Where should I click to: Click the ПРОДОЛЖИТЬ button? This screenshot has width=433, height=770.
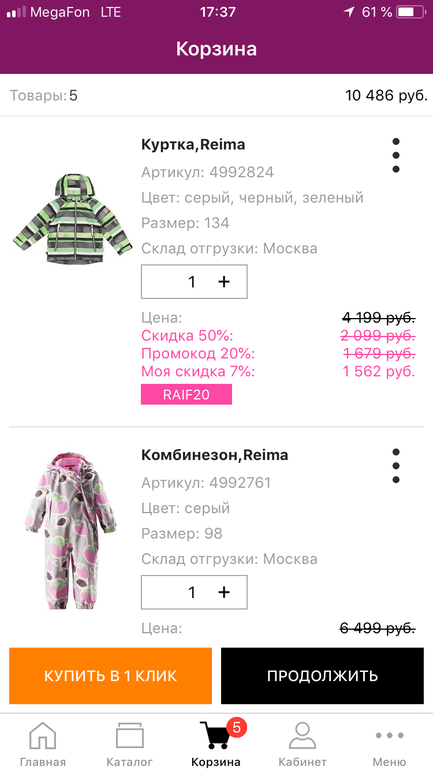[x=322, y=676]
